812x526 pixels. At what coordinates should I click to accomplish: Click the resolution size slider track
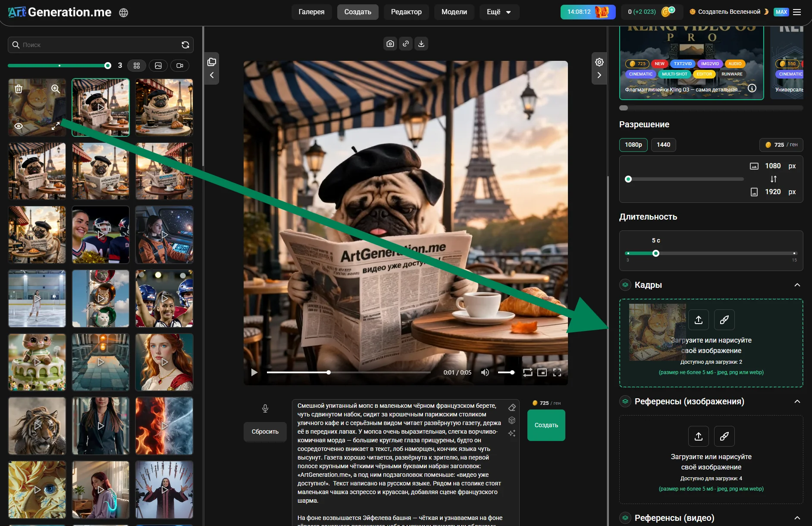[x=684, y=179]
